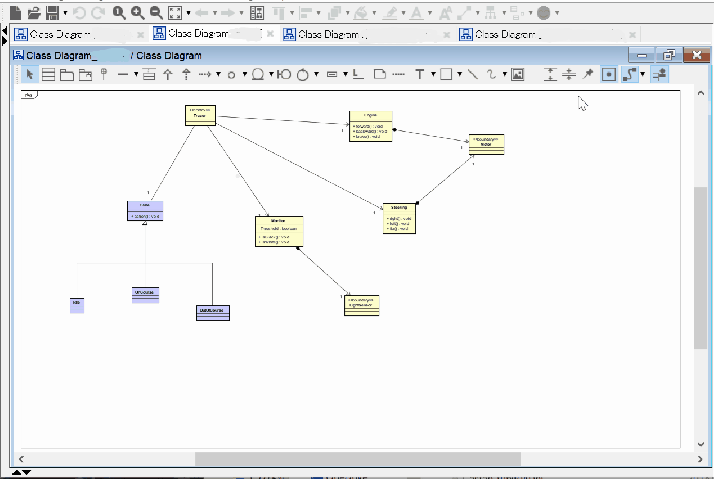Click the zoom in magnifier icon

137,13
